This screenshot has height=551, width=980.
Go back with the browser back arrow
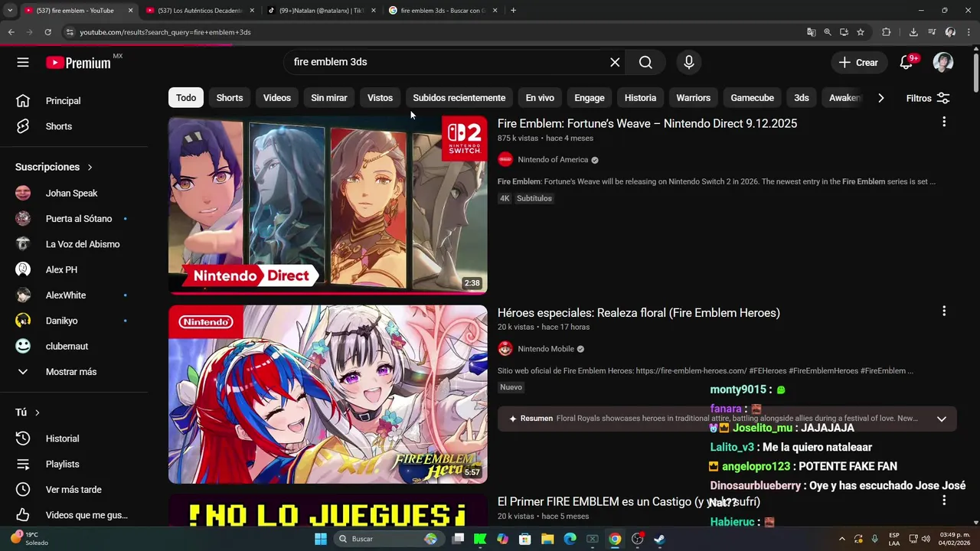pyautogui.click(x=11, y=32)
